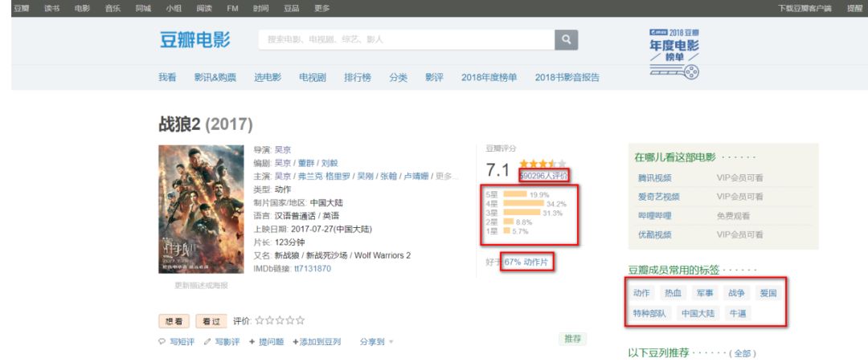Open 同城 in the top bar

click(143, 8)
